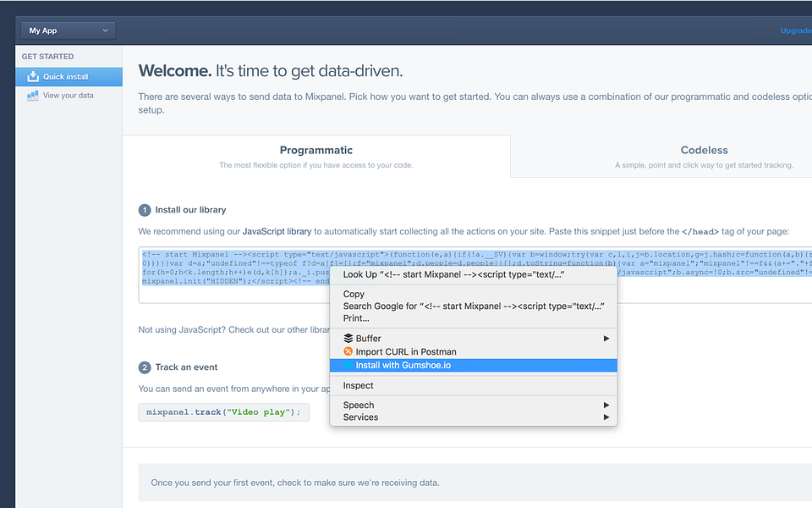Screen dimensions: 812x508
Task: Click the View your data chart icon
Action: pyautogui.click(x=33, y=96)
